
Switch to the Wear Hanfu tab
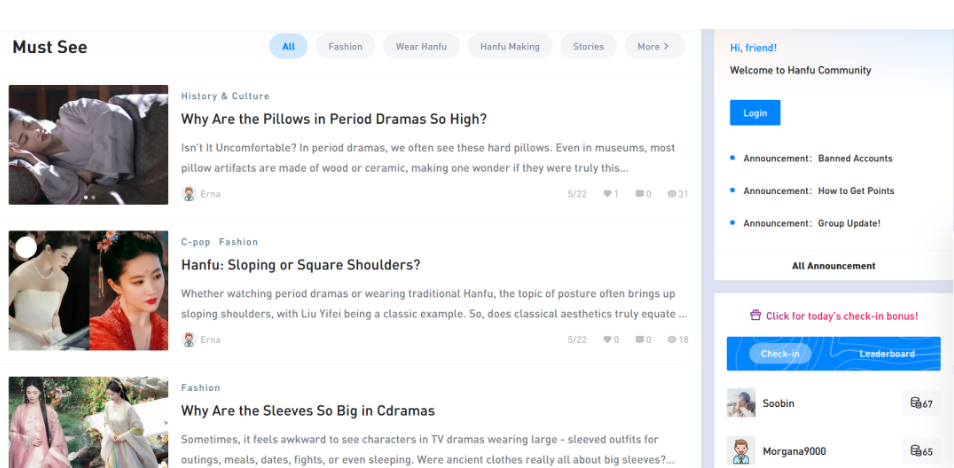coord(421,46)
